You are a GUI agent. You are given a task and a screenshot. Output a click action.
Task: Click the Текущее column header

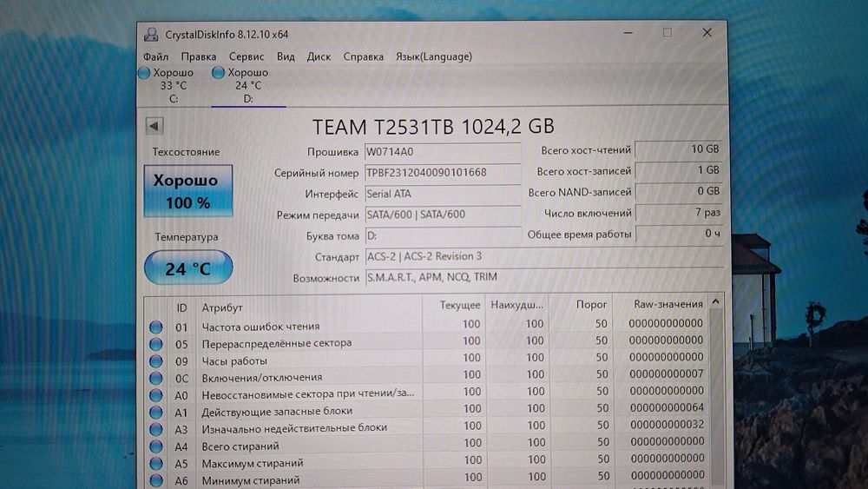pos(454,306)
